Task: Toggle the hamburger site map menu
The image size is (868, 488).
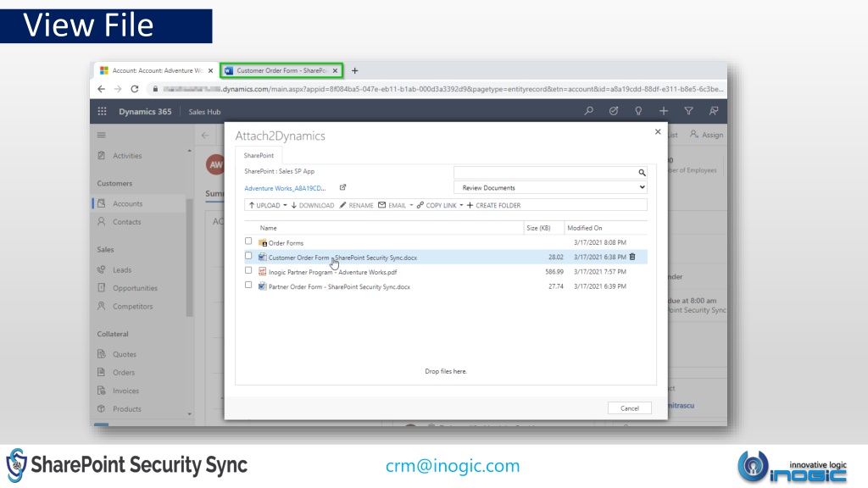Action: tap(102, 135)
